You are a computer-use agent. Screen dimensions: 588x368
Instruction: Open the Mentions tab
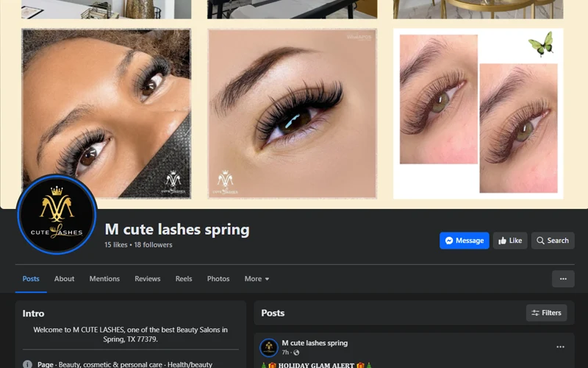tap(104, 279)
